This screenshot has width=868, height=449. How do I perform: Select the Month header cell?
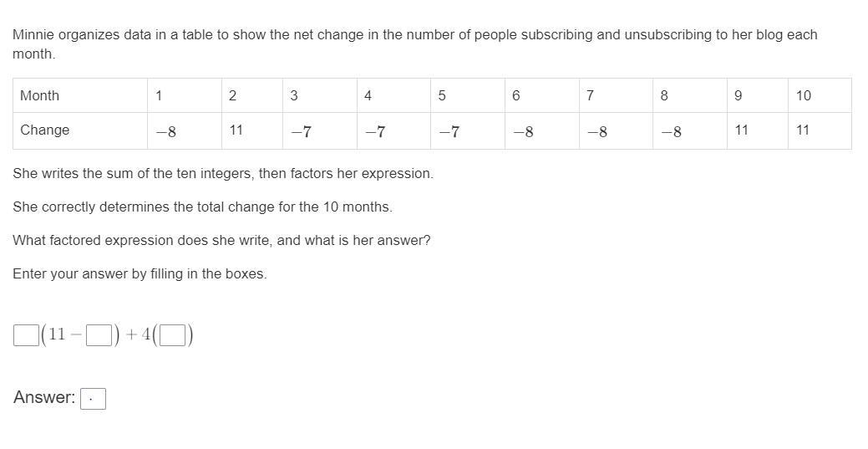[x=80, y=95]
